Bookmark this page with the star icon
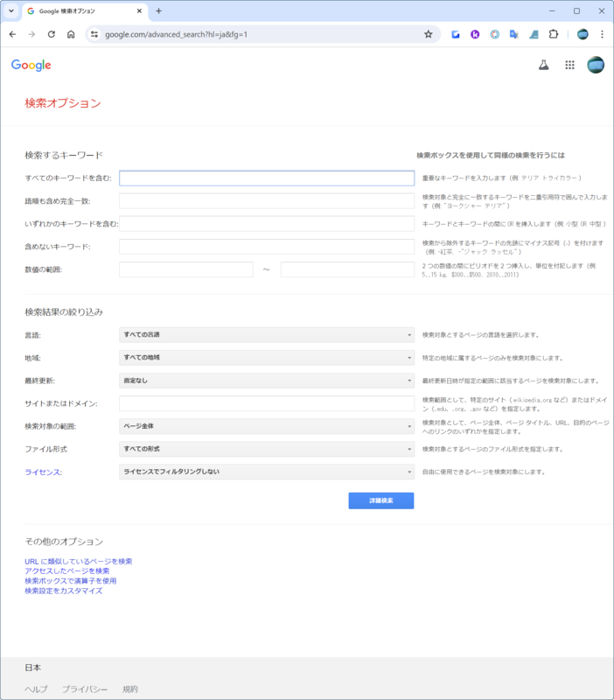This screenshot has height=700, width=614. 429,34
